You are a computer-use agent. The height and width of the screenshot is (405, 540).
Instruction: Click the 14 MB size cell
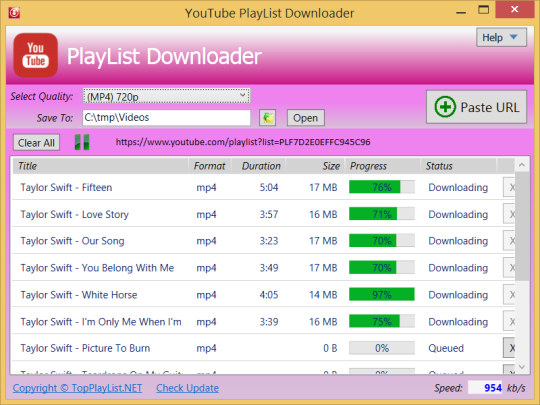(323, 294)
